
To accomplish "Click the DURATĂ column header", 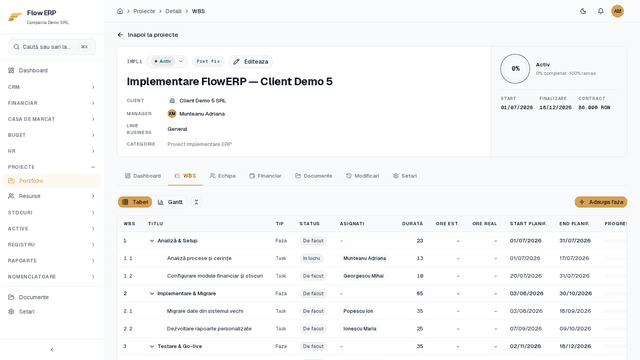I will tap(412, 224).
